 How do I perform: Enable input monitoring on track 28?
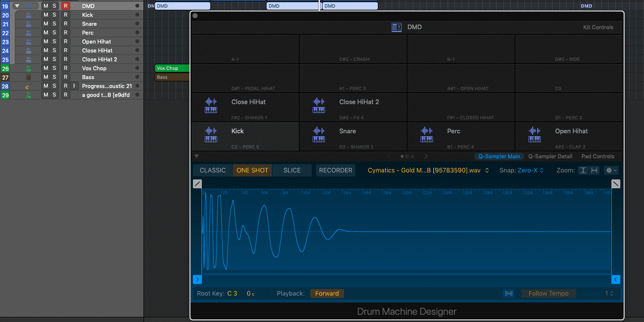click(x=74, y=86)
